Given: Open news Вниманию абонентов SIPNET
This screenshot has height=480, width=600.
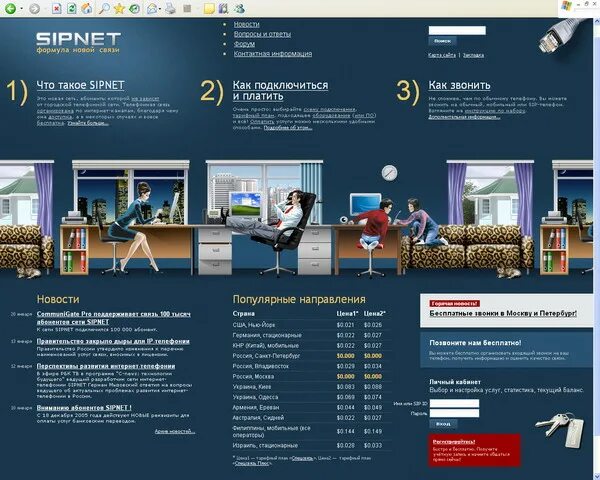Looking at the screenshot, I should [84, 408].
